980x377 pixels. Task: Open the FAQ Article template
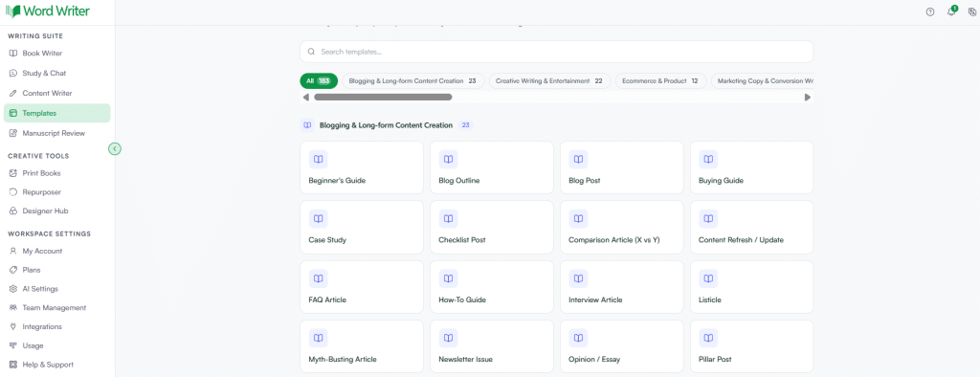click(361, 287)
